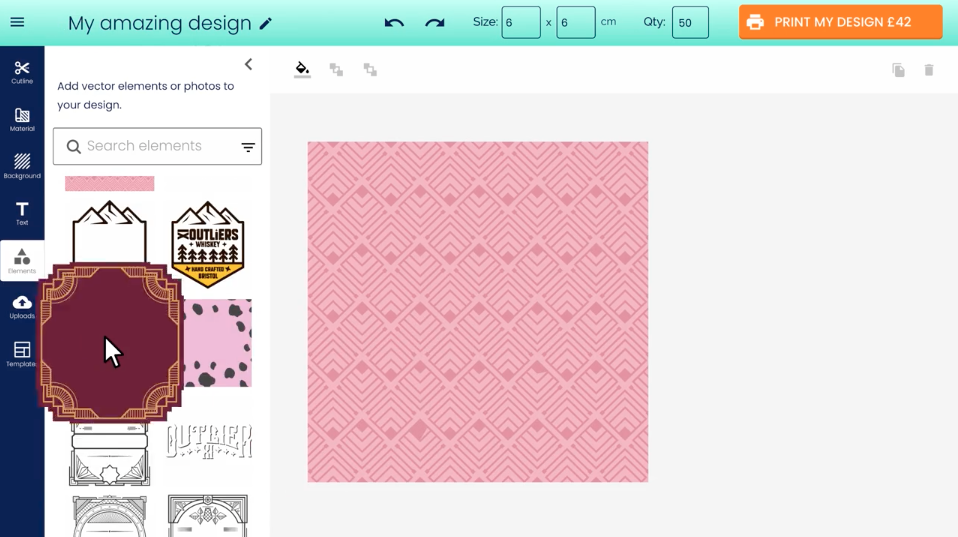Open the hamburger menu icon
This screenshot has height=537, width=958.
17,23
